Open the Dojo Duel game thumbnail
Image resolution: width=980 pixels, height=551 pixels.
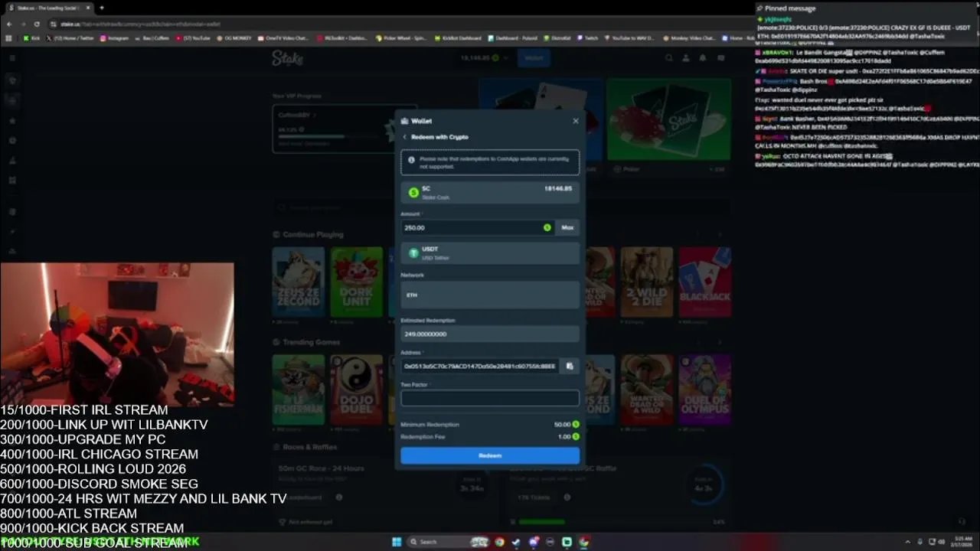pos(357,390)
